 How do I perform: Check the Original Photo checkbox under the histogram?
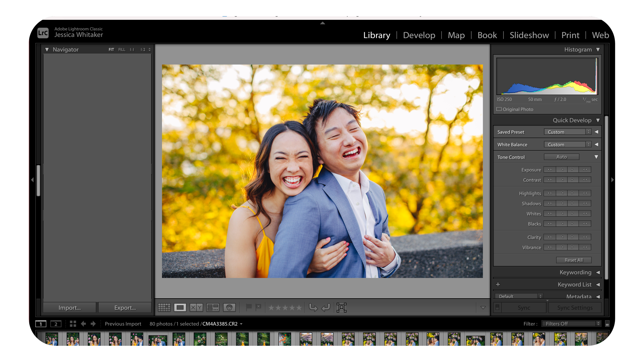click(498, 109)
